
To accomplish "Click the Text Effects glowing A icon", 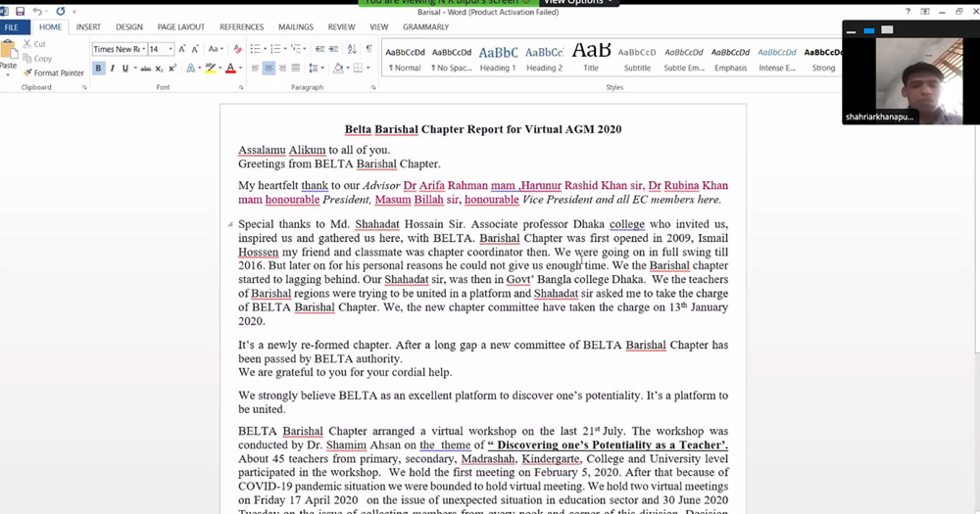I will (x=191, y=69).
